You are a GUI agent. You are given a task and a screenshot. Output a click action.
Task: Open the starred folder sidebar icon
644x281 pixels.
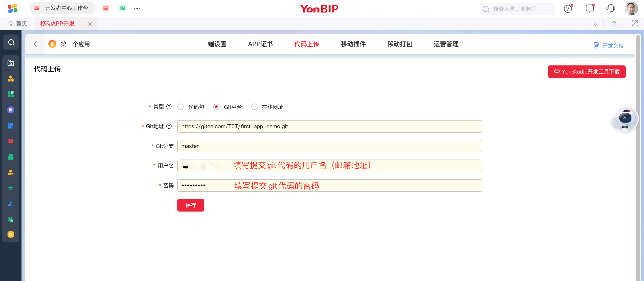[x=11, y=63]
